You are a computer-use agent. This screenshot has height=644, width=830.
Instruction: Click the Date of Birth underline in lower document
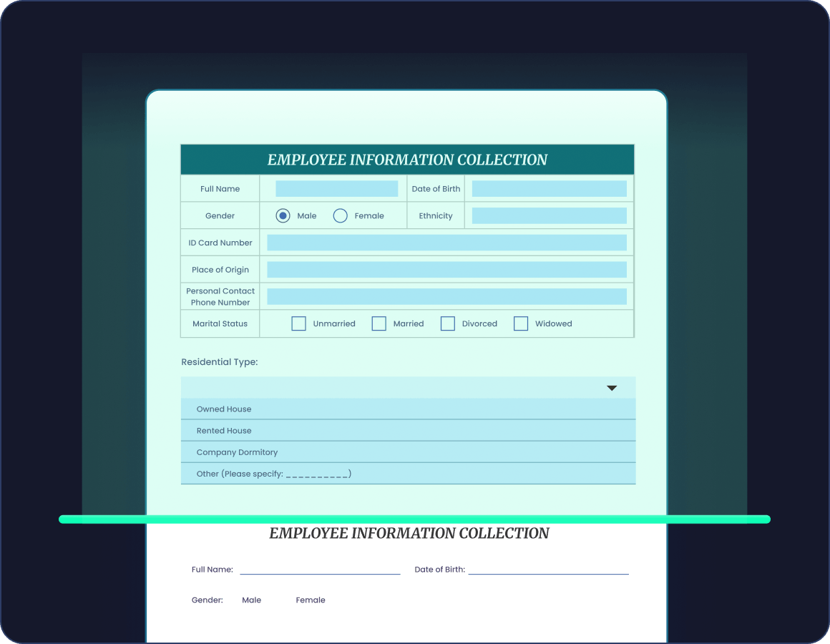tap(548, 574)
